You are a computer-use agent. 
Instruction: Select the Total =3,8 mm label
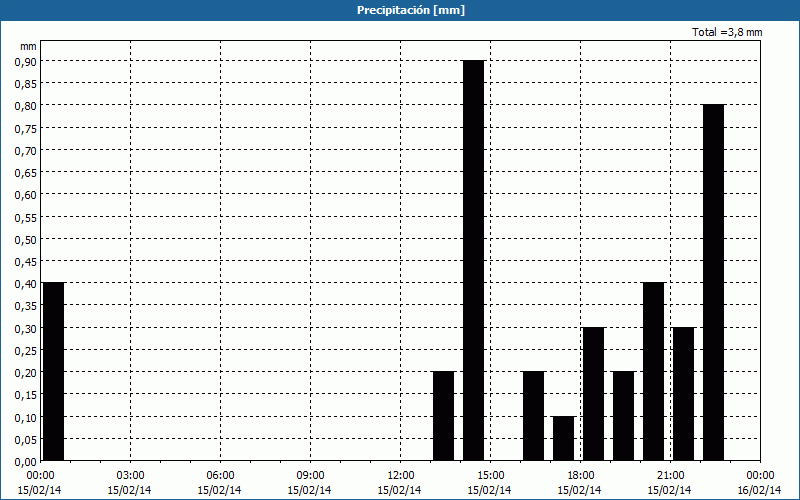pyautogui.click(x=727, y=32)
